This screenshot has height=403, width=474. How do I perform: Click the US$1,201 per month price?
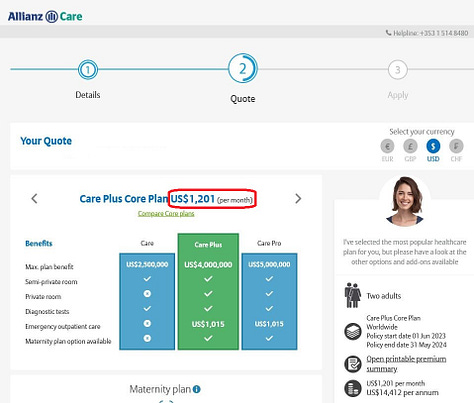[212, 199]
